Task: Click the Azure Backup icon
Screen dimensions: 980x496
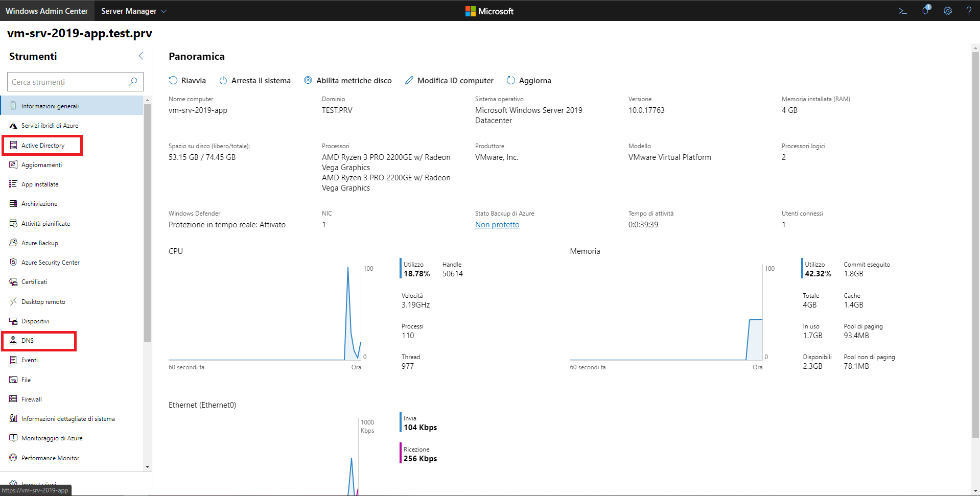Action: 13,243
